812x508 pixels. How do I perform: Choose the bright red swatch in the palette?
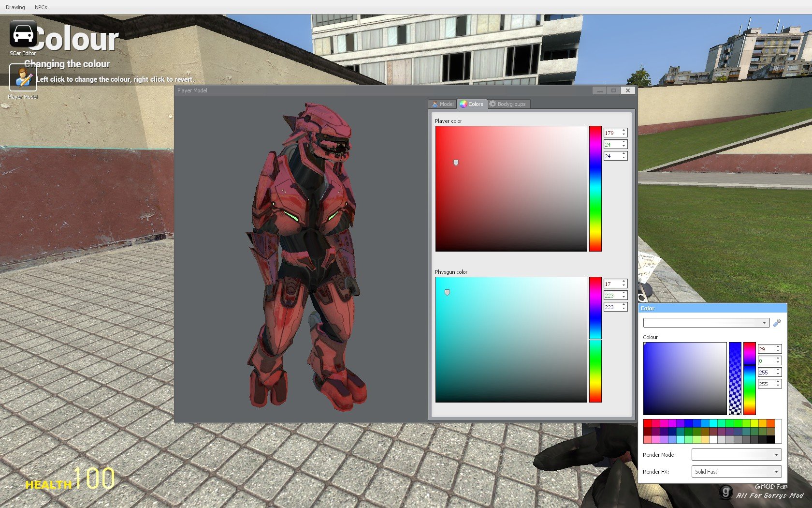pyautogui.click(x=648, y=423)
